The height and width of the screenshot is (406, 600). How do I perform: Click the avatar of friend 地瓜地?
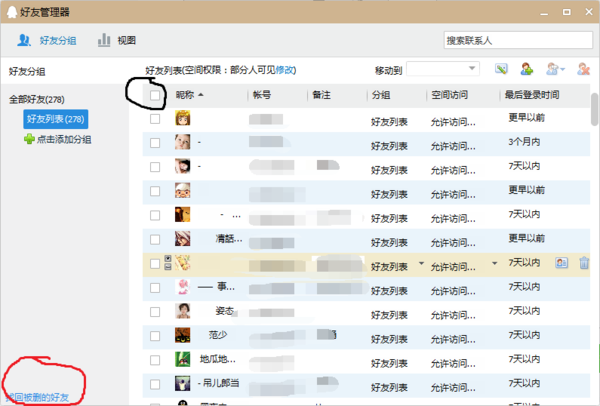(x=183, y=359)
